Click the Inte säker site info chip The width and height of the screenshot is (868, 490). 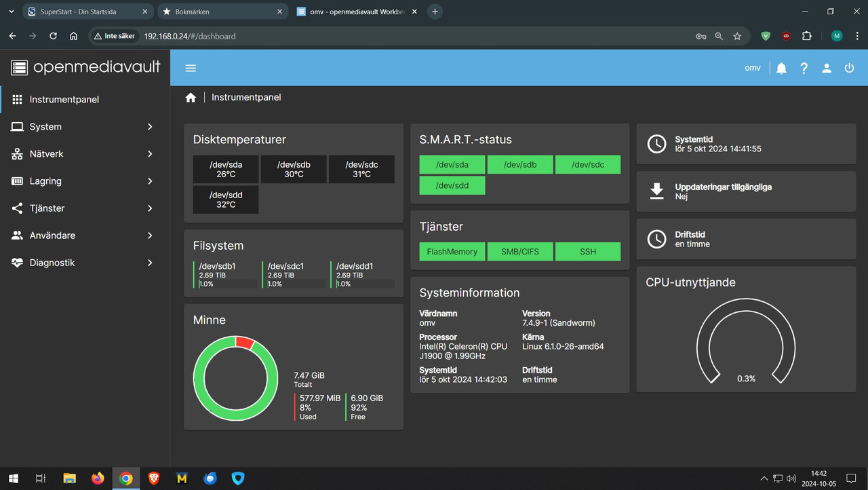(115, 36)
